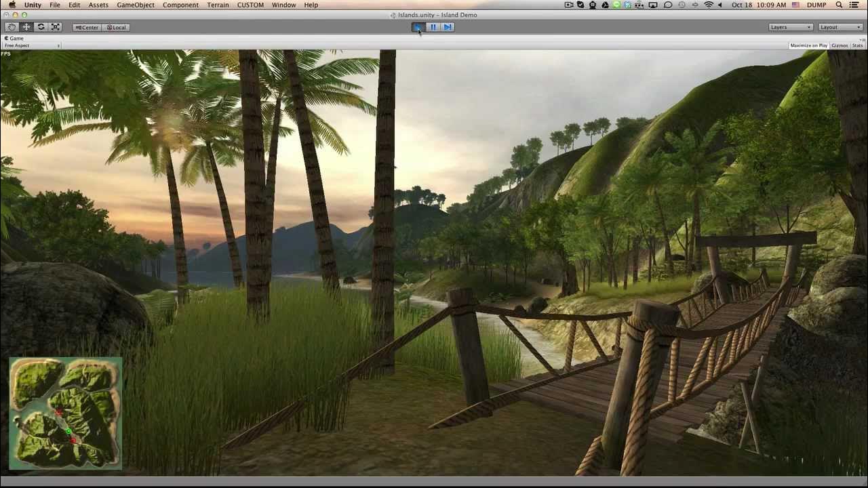Image resolution: width=868 pixels, height=488 pixels.
Task: Select the Scale transform tool
Action: coord(56,27)
